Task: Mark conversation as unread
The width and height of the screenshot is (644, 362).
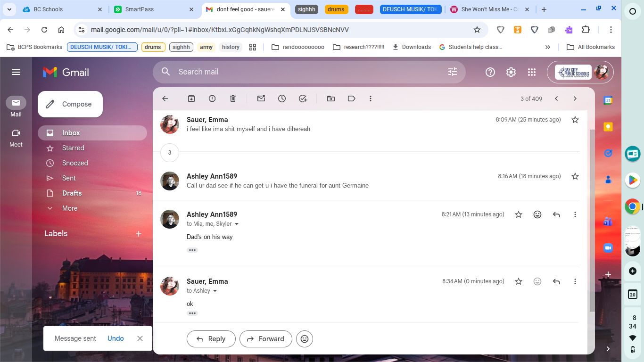Action: [261, 99]
